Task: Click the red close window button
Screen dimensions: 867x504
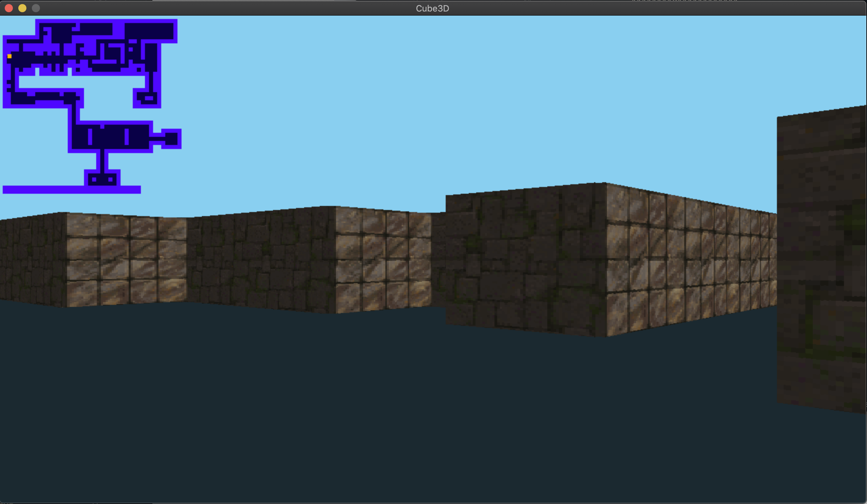Action: tap(9, 8)
